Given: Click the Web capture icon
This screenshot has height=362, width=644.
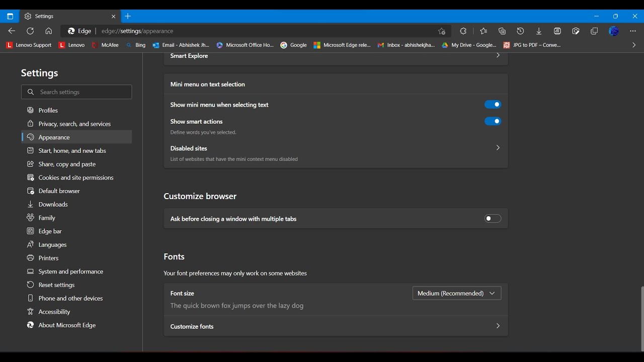Looking at the screenshot, I should click(576, 31).
